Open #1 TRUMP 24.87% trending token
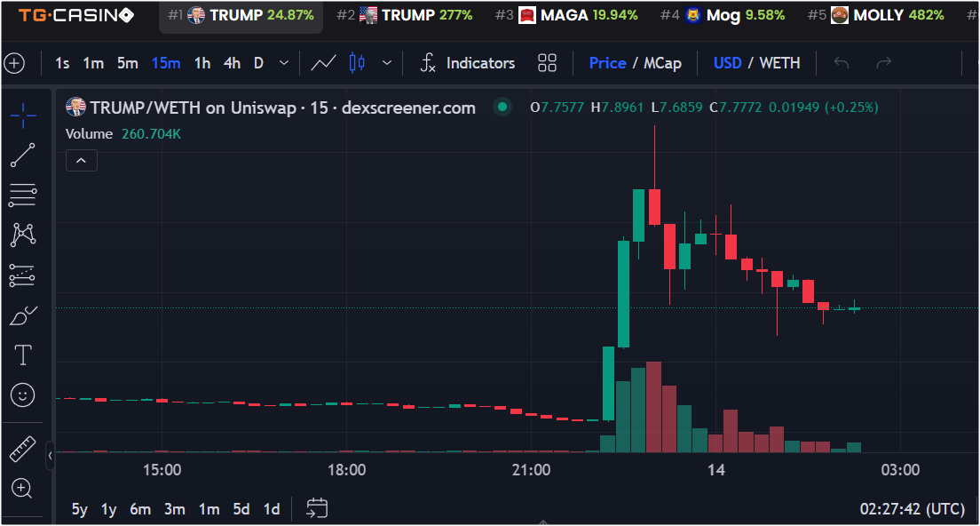Image resolution: width=980 pixels, height=526 pixels. pyautogui.click(x=241, y=16)
